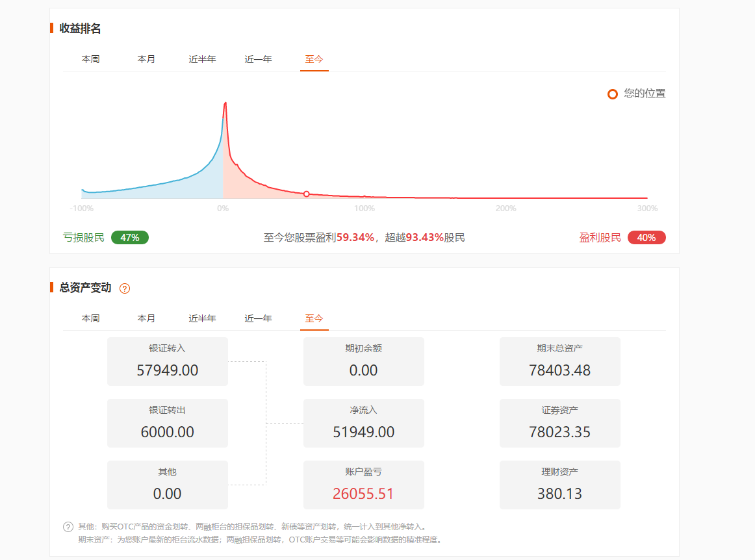Switch 收益排名 to 本周 tab
Screen dimensions: 755x560
coord(90,59)
